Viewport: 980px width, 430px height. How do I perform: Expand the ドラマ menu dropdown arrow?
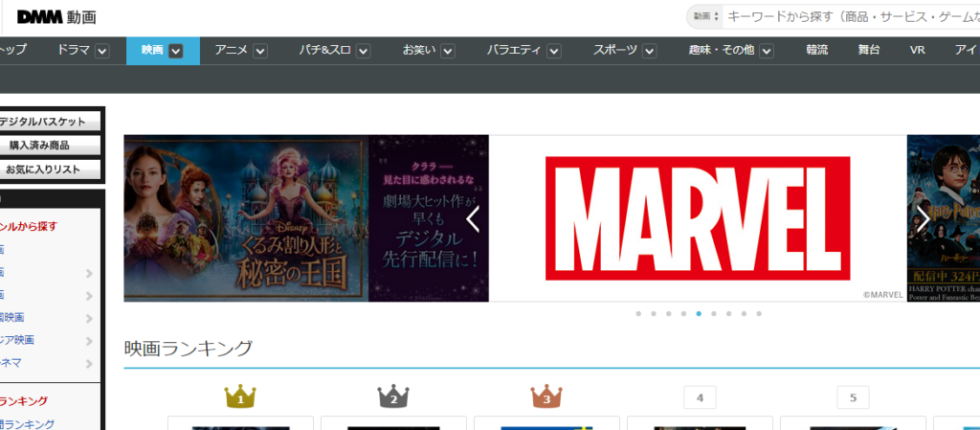click(102, 51)
